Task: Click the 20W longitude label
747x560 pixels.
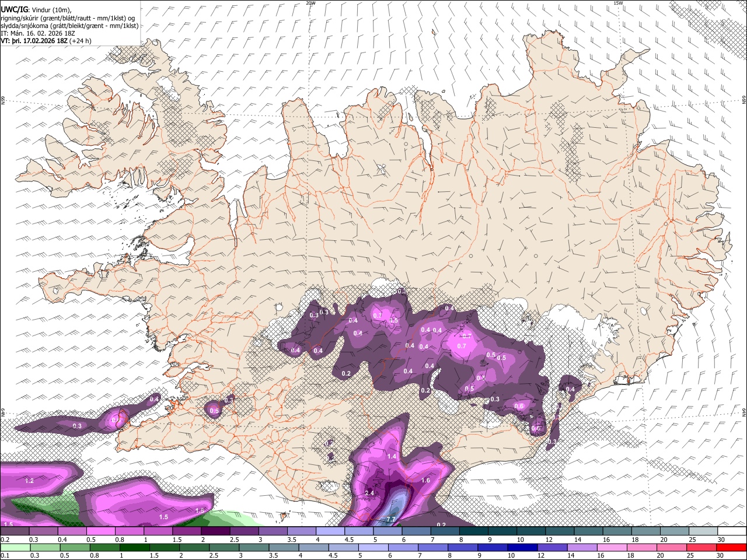Action: [x=310, y=3]
